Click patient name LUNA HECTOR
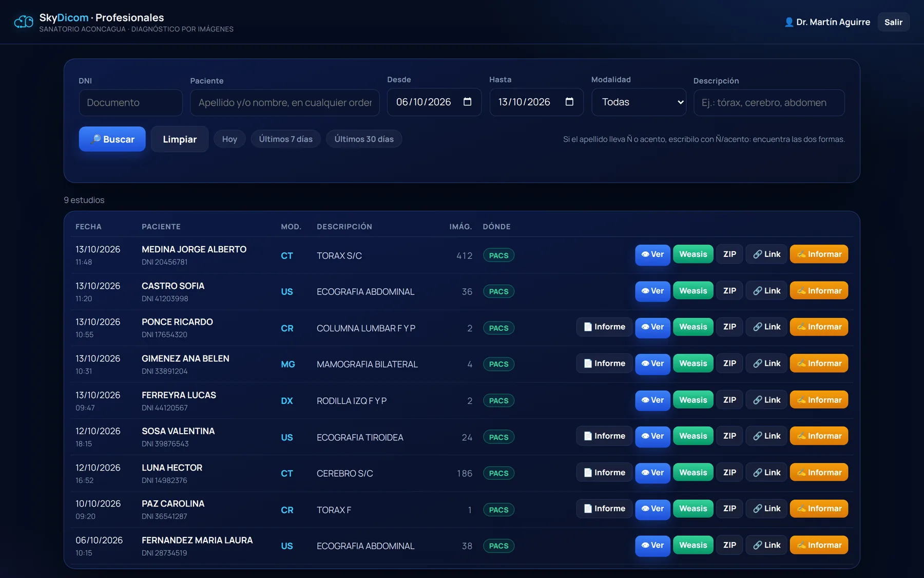 click(172, 468)
